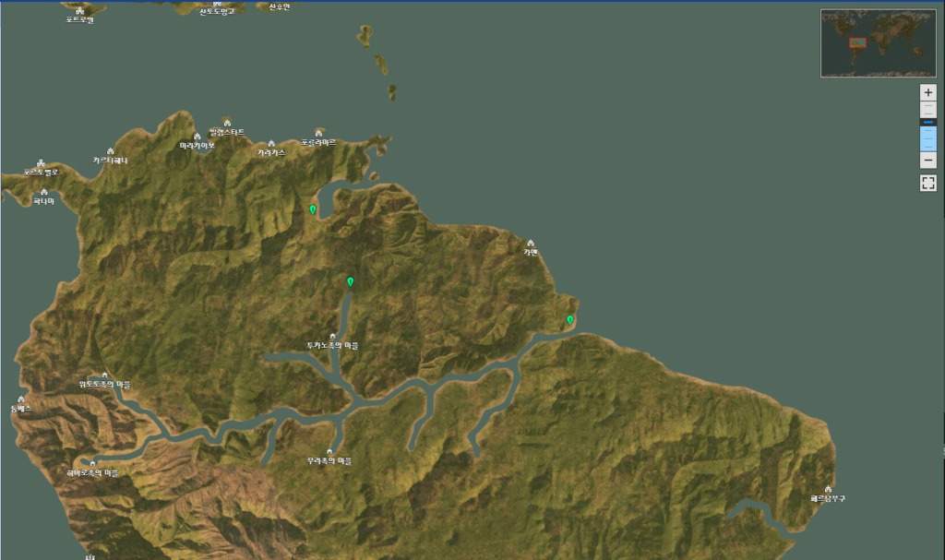
Task: Click the 카라카스 label
Action: click(271, 153)
